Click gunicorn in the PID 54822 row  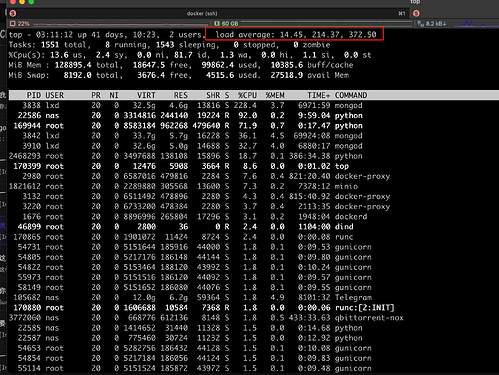point(353,267)
